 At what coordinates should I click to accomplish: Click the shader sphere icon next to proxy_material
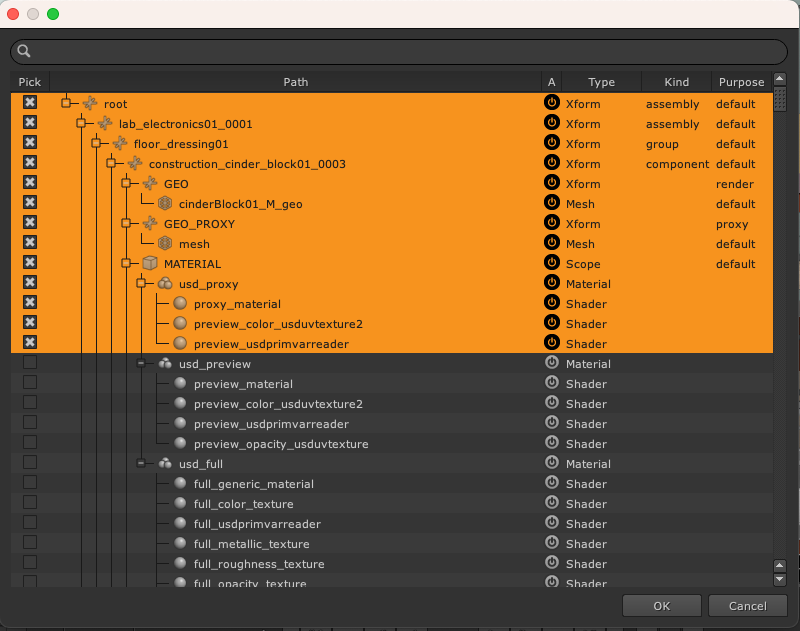(x=180, y=303)
